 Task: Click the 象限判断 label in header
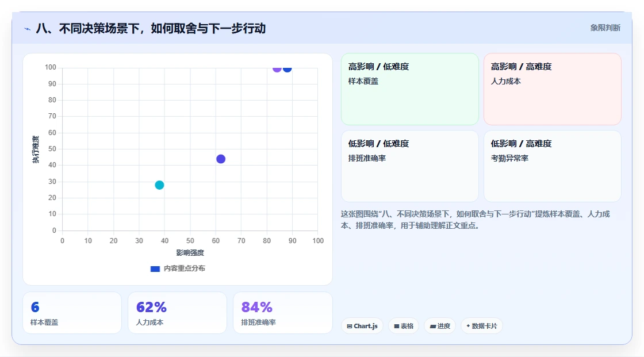click(605, 28)
